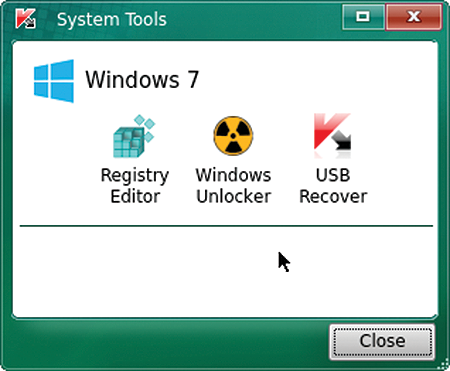The image size is (450, 371).
Task: Click the 'System Tools' window title
Action: pyautogui.click(x=111, y=19)
